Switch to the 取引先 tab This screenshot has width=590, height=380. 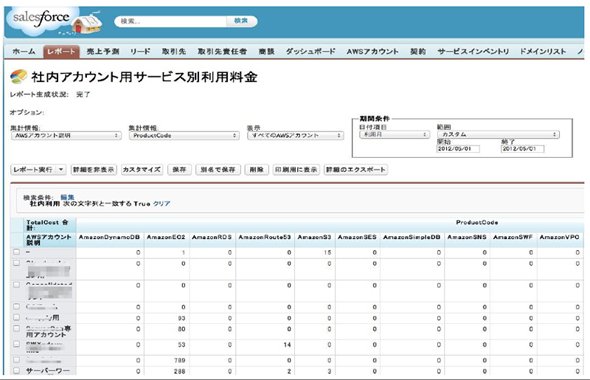pyautogui.click(x=174, y=52)
